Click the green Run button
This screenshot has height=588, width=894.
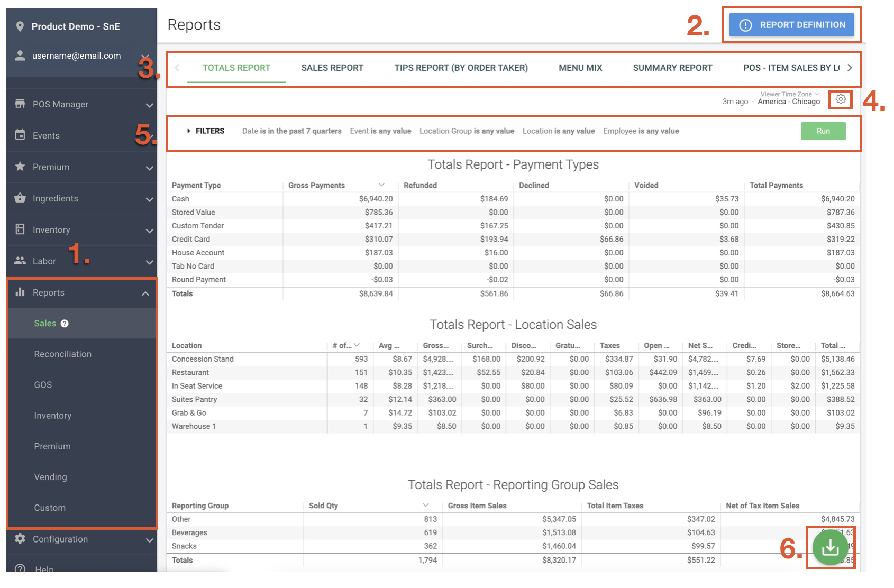(823, 131)
